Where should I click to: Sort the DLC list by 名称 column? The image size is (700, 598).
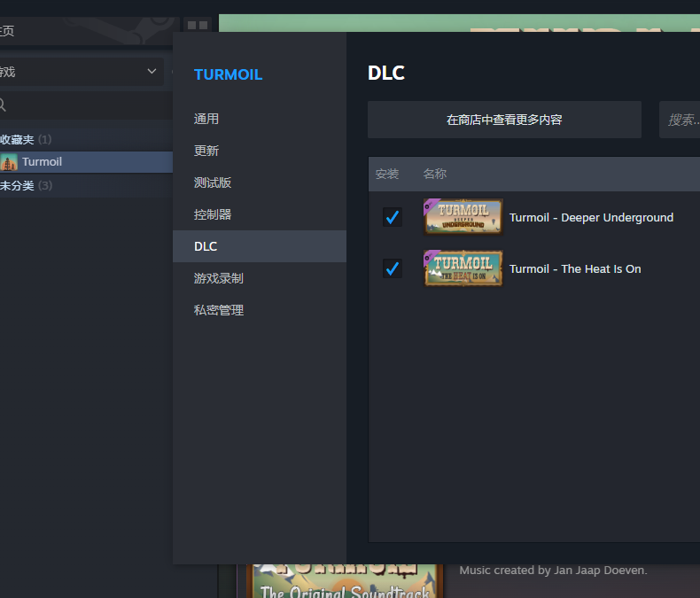point(435,174)
